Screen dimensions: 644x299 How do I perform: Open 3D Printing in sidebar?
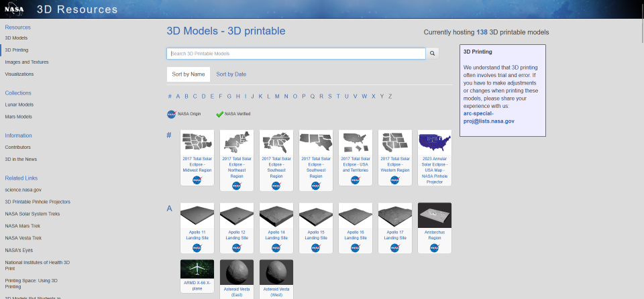click(x=17, y=50)
